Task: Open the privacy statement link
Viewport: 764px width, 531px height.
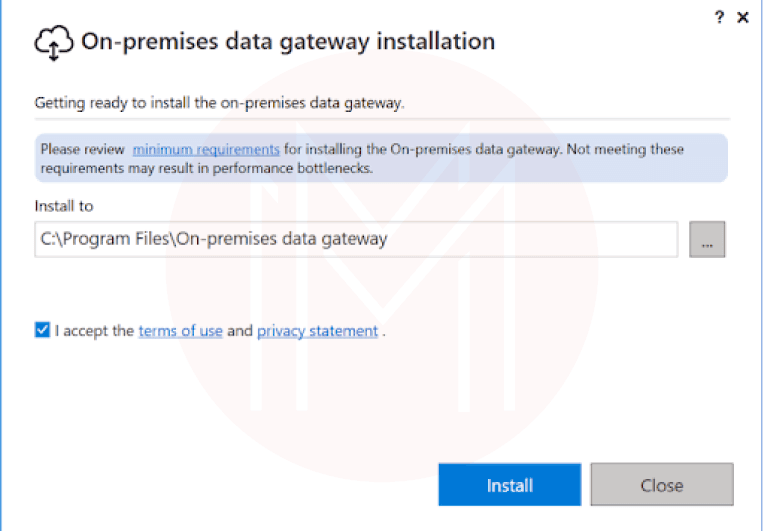Action: (x=317, y=331)
